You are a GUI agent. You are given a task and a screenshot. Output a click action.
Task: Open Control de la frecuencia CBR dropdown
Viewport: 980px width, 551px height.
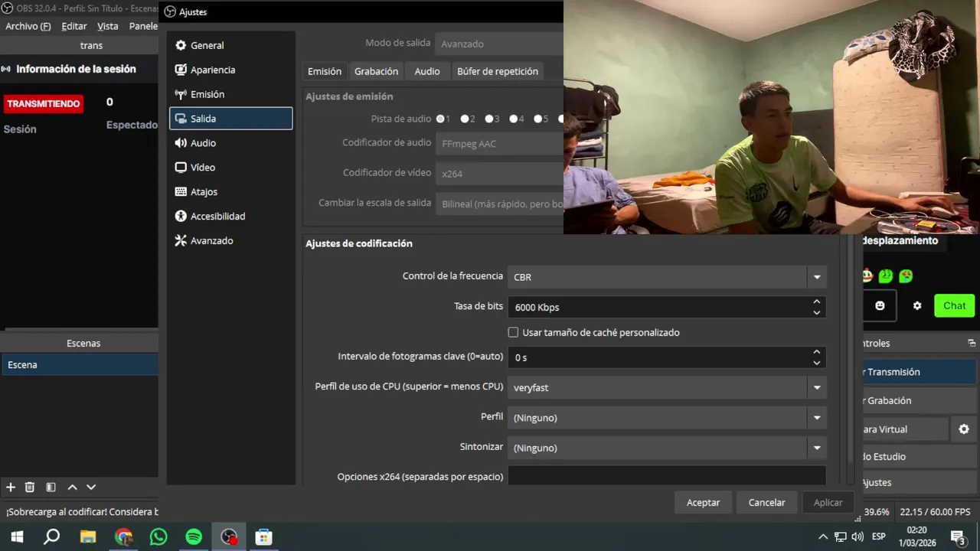point(667,277)
